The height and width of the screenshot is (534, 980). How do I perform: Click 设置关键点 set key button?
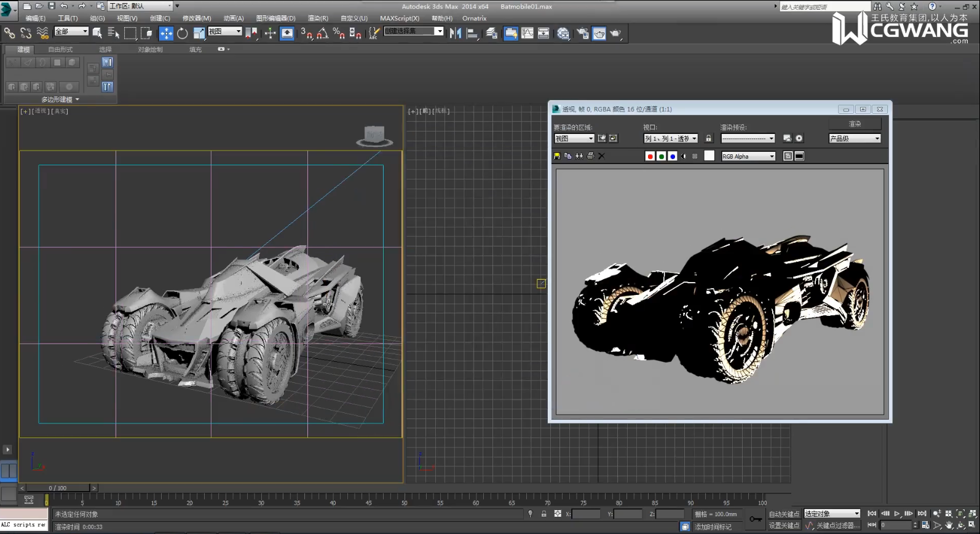click(784, 525)
